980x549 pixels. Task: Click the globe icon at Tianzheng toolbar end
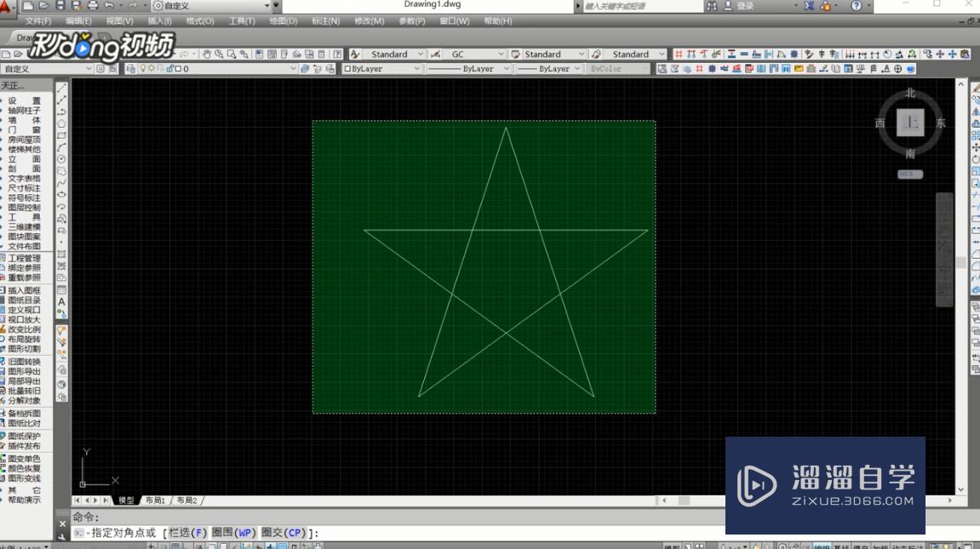[911, 69]
